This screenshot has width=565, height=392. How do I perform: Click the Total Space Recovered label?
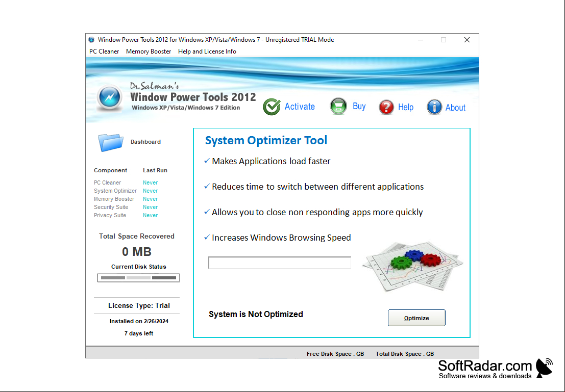pyautogui.click(x=137, y=236)
